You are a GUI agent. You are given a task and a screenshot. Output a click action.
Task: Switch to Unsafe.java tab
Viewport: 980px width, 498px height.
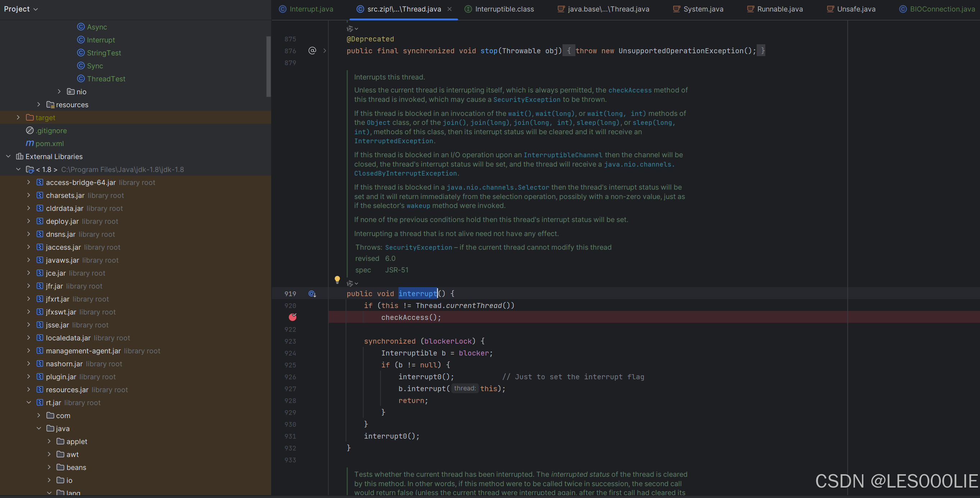[856, 9]
